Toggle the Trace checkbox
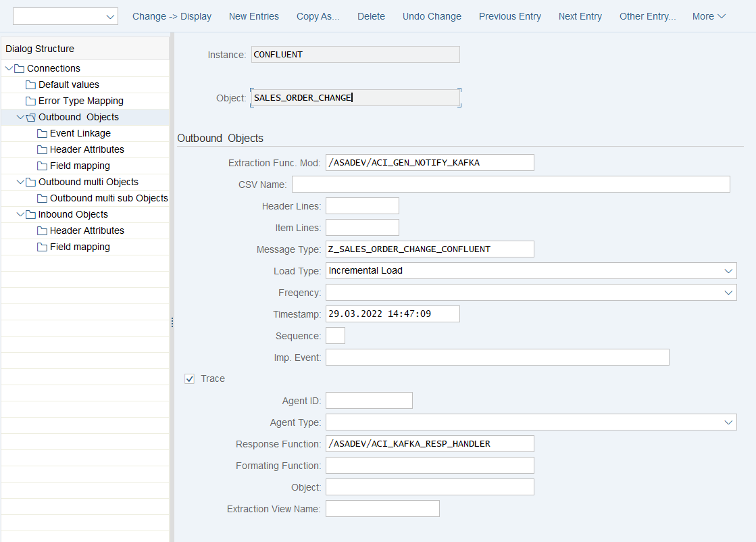The height and width of the screenshot is (542, 756). point(189,378)
